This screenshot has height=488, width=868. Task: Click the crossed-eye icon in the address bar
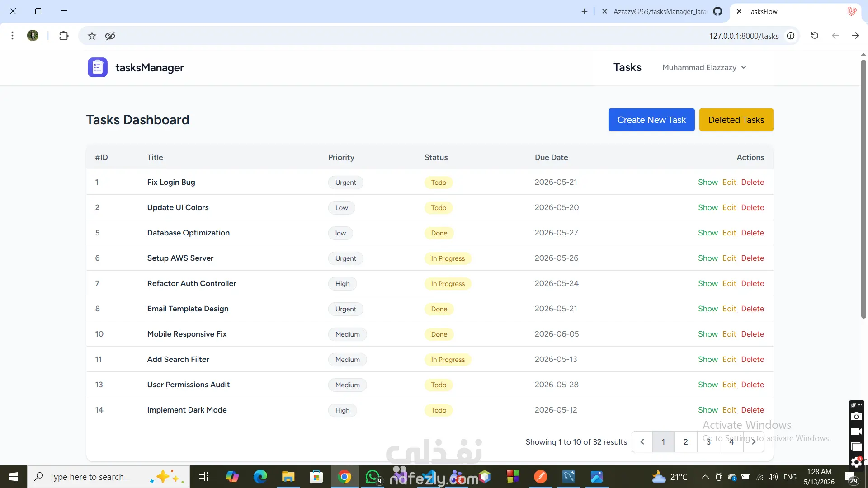[110, 36]
